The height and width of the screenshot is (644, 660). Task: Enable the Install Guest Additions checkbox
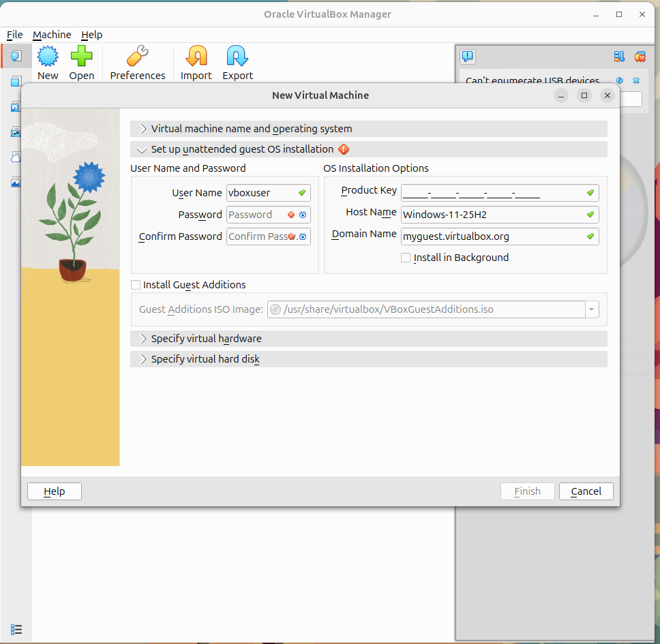[135, 285]
